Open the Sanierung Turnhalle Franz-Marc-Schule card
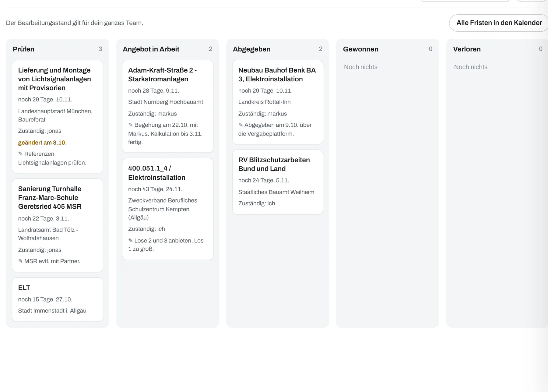The image size is (548, 392). click(x=58, y=225)
